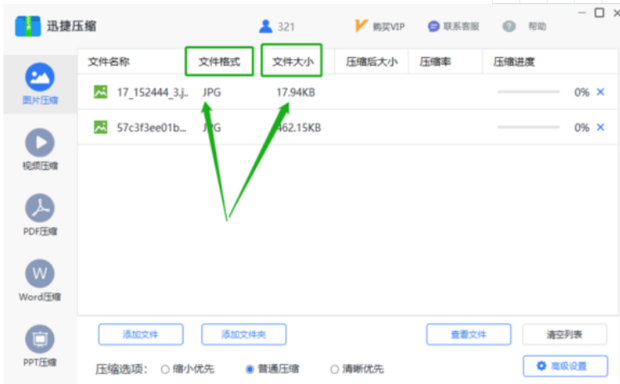Open the 视频压缩 video compression section
The image size is (620, 384).
[40, 149]
